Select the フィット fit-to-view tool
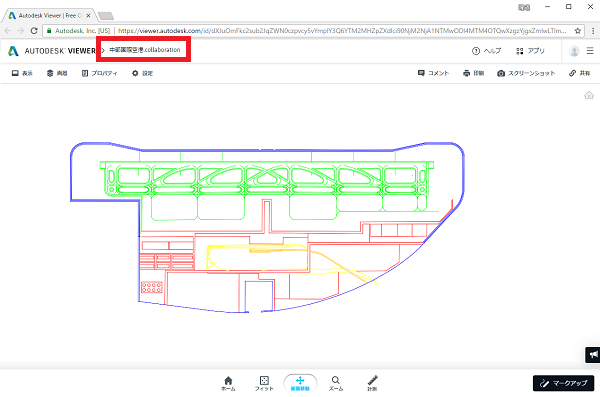This screenshot has width=600, height=397. coord(264,383)
